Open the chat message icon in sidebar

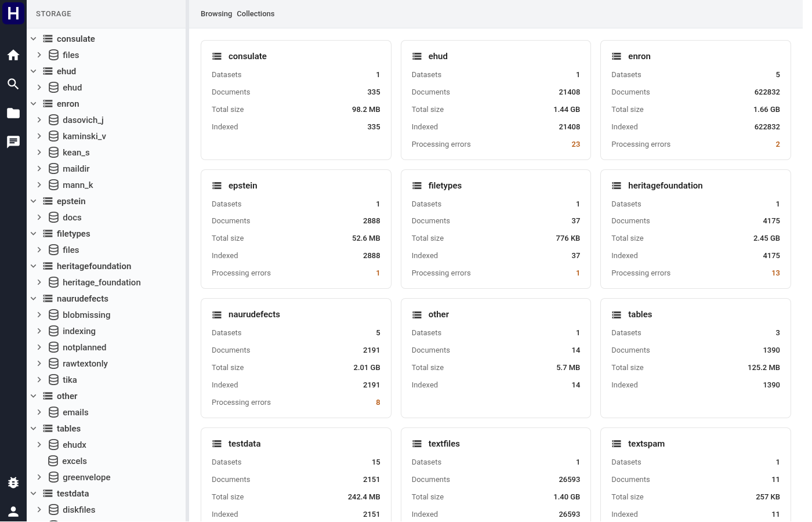point(13,142)
